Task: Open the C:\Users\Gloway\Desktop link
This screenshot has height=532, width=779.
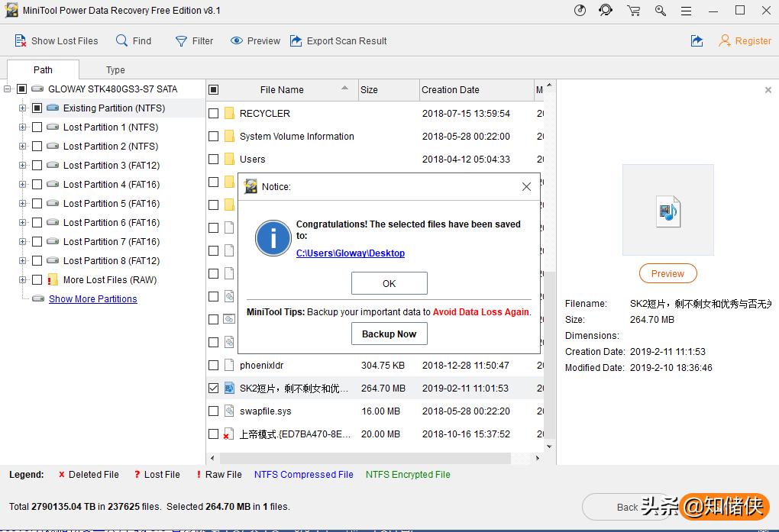Action: (351, 253)
